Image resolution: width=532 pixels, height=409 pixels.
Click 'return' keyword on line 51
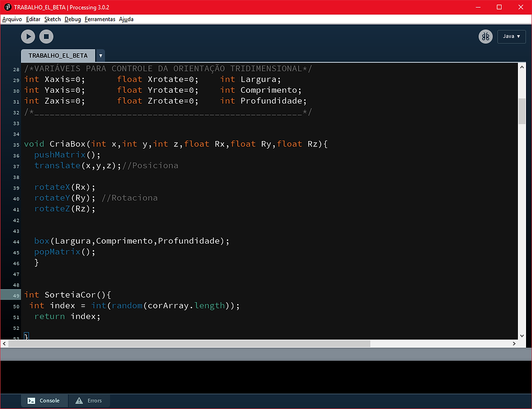(x=49, y=316)
